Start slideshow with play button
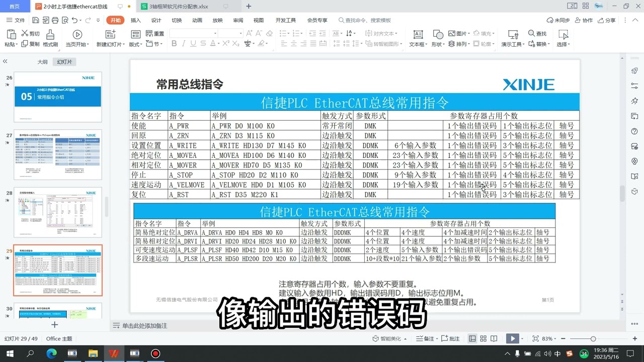Screen dimensions: 644x362 click(x=512, y=339)
